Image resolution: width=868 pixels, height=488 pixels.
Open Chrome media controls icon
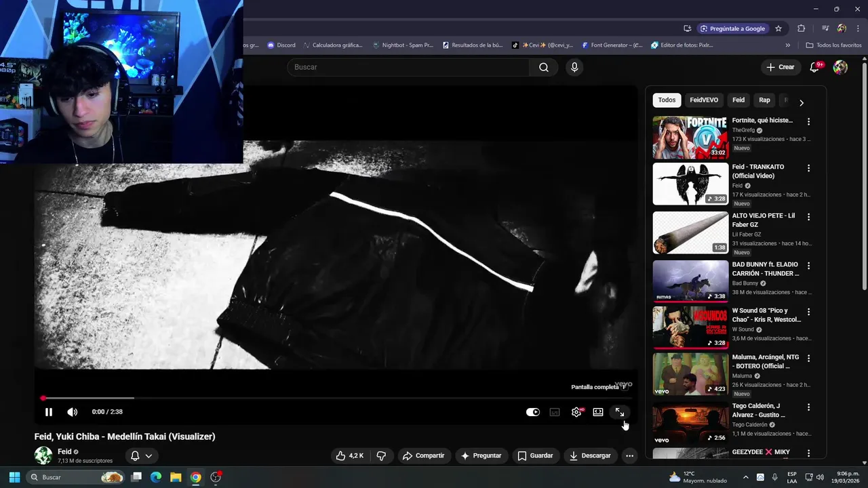click(825, 28)
